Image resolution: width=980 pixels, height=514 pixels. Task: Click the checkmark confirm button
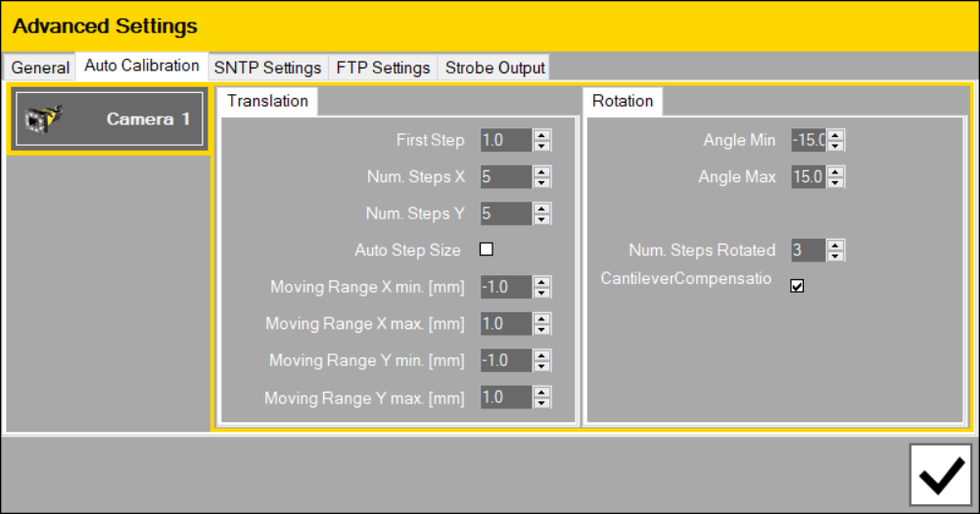click(940, 475)
